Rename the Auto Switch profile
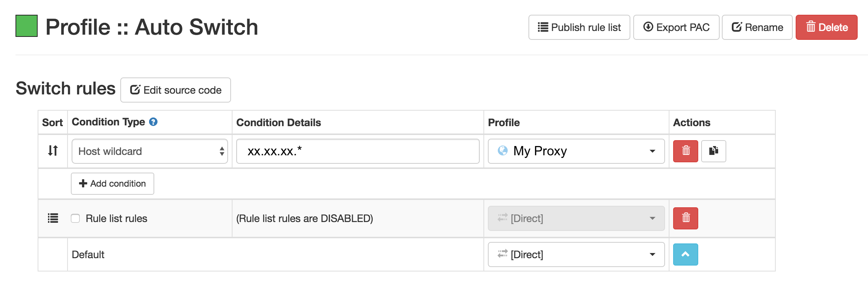 (x=757, y=27)
